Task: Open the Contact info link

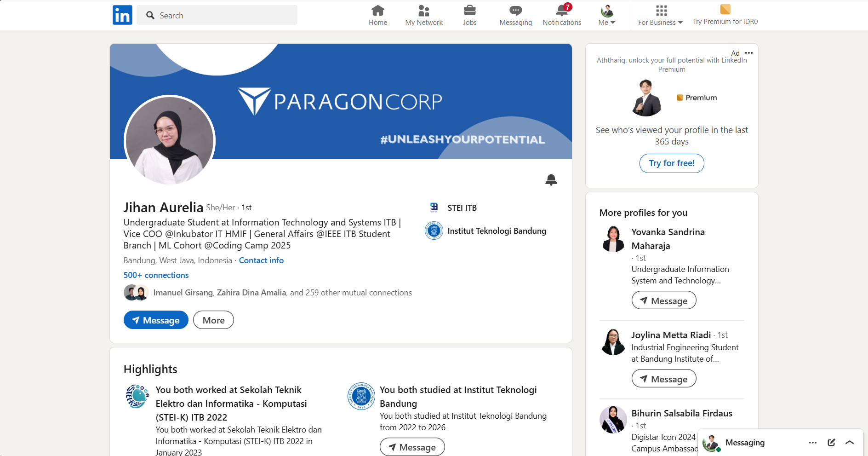Action: 261,260
